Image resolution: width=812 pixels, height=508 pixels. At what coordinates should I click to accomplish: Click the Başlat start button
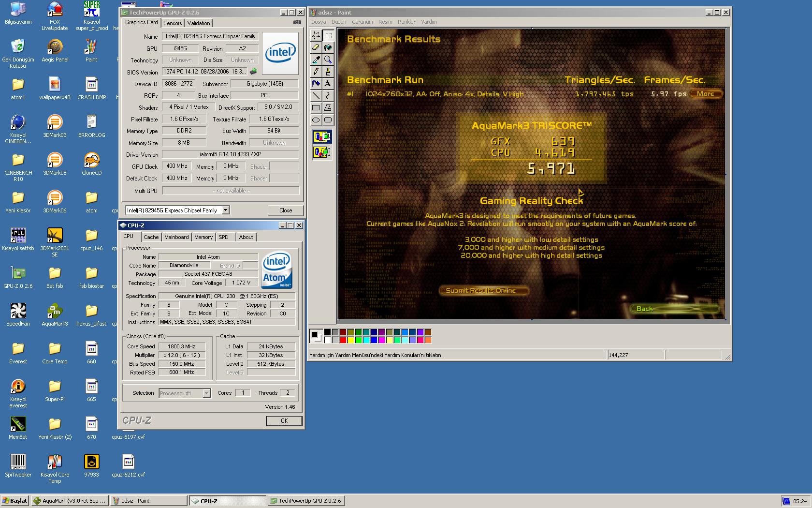[15, 501]
